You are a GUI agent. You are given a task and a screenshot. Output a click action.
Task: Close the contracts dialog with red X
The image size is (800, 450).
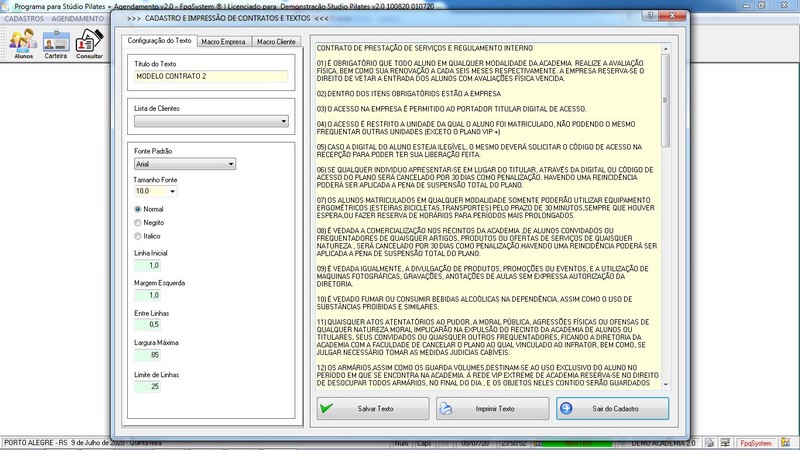[672, 16]
